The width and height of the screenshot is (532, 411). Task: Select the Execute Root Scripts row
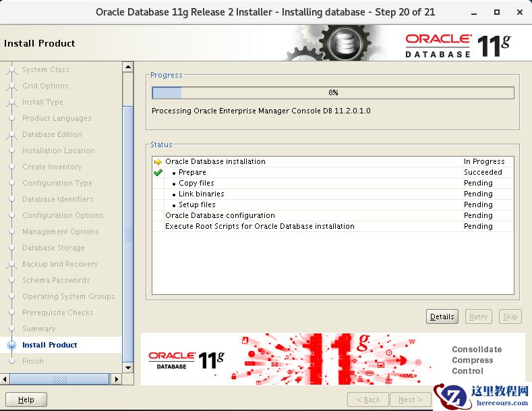pos(333,226)
